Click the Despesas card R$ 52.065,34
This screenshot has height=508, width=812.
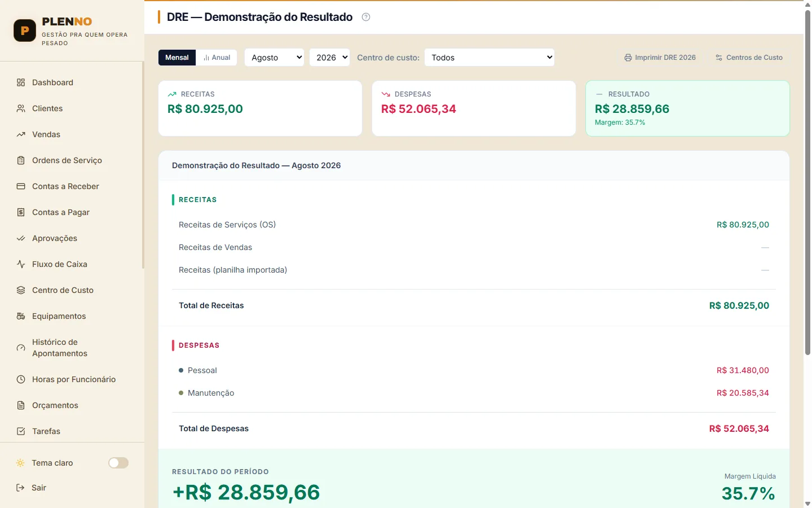click(x=418, y=109)
